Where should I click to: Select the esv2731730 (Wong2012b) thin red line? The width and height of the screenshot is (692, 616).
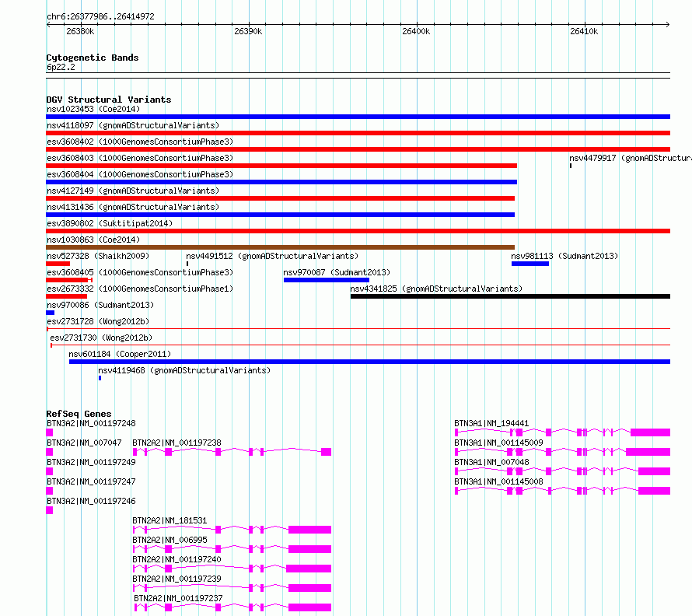coord(360,345)
